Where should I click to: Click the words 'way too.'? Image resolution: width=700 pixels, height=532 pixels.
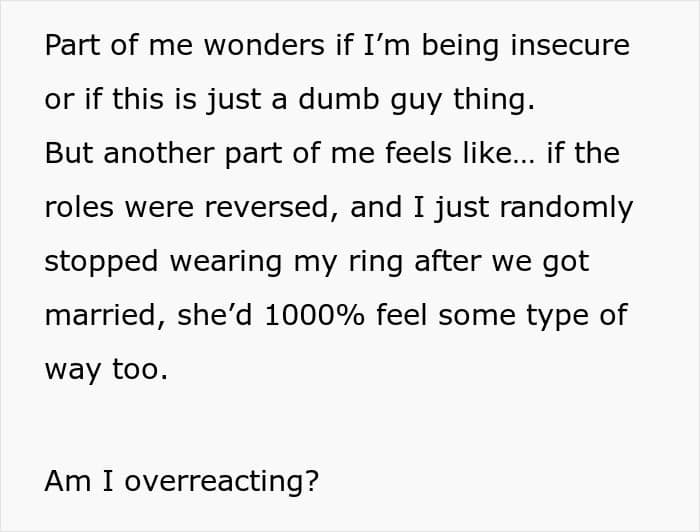point(106,370)
